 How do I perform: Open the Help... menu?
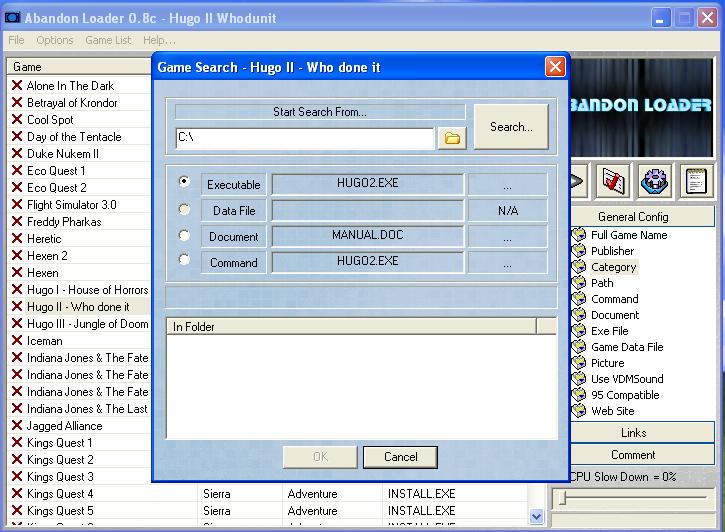[x=160, y=40]
